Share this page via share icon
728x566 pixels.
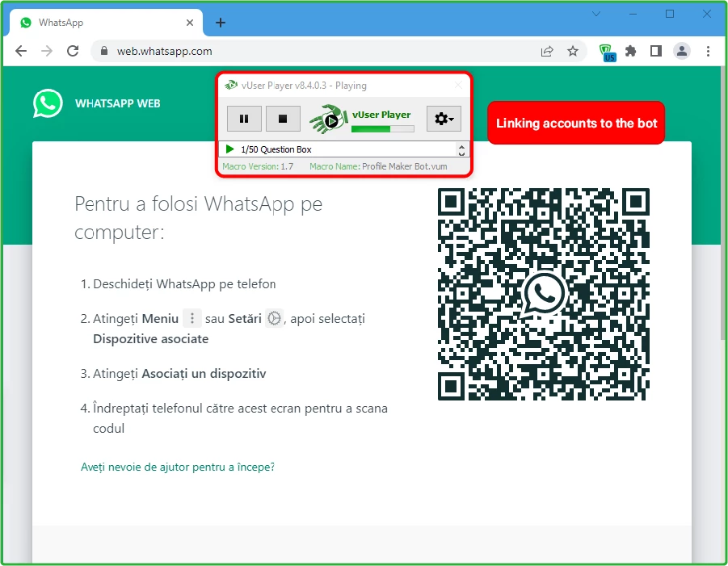[x=547, y=51]
